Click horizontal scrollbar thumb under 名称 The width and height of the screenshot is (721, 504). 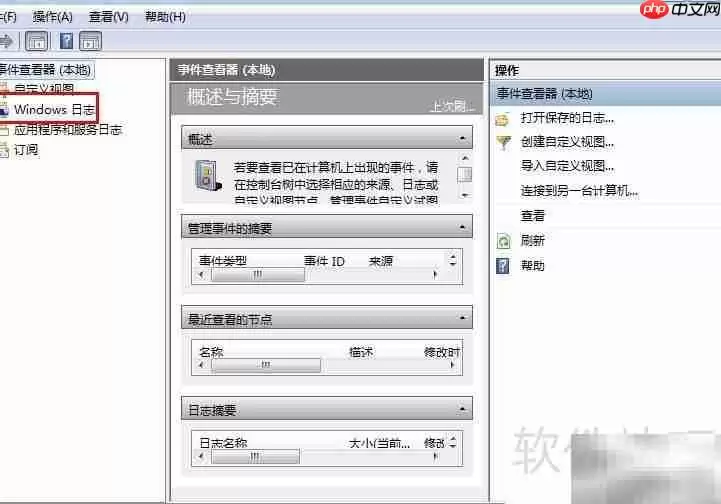click(266, 365)
